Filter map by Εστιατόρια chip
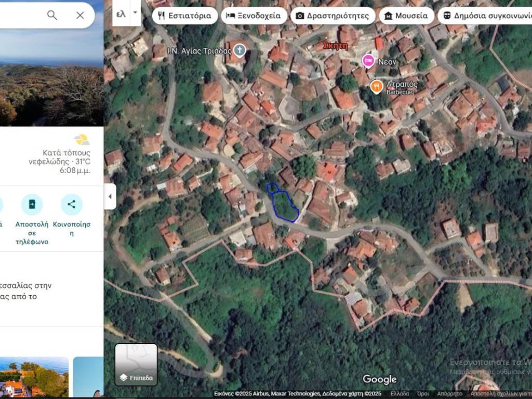Viewport: 532px width, 399px height. point(184,16)
